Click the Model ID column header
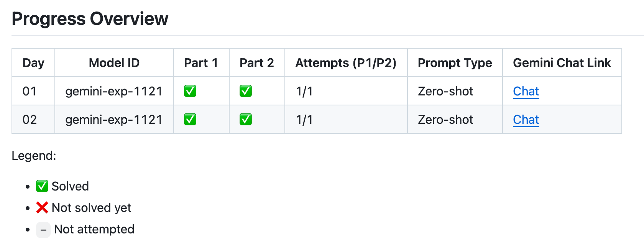The height and width of the screenshot is (243, 644). point(114,63)
